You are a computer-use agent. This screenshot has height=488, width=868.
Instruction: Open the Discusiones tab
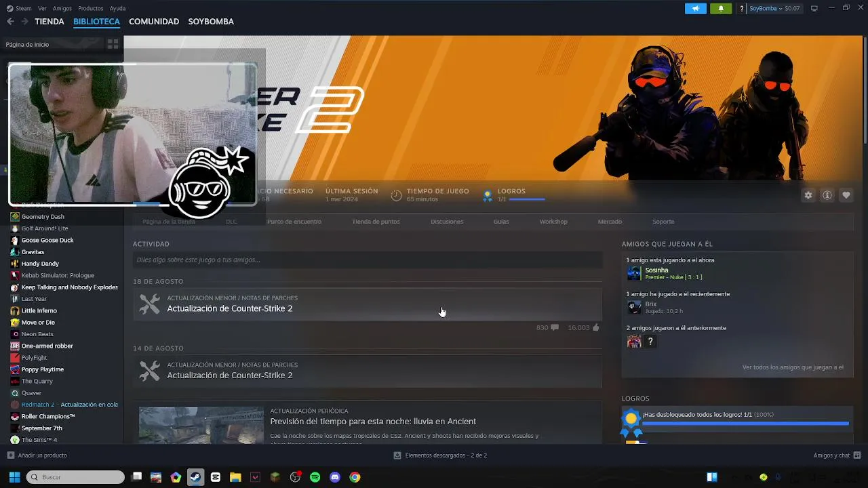[447, 222]
